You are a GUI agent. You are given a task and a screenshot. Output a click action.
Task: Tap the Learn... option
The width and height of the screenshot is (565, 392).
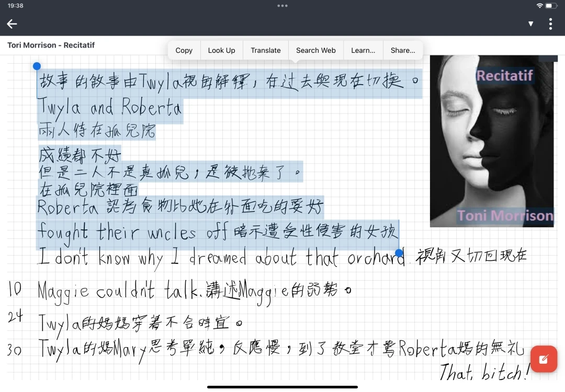tap(363, 50)
